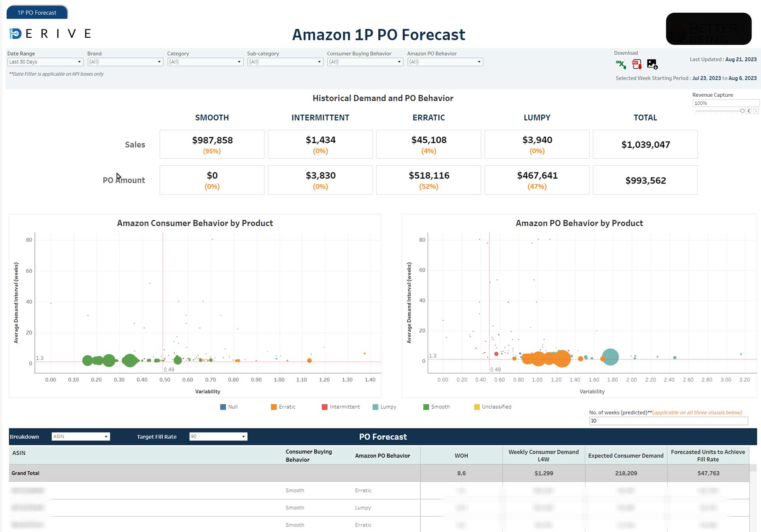Image resolution: width=761 pixels, height=532 pixels.
Task: Switch to the 1P PO Forecast tab
Action: pos(37,12)
